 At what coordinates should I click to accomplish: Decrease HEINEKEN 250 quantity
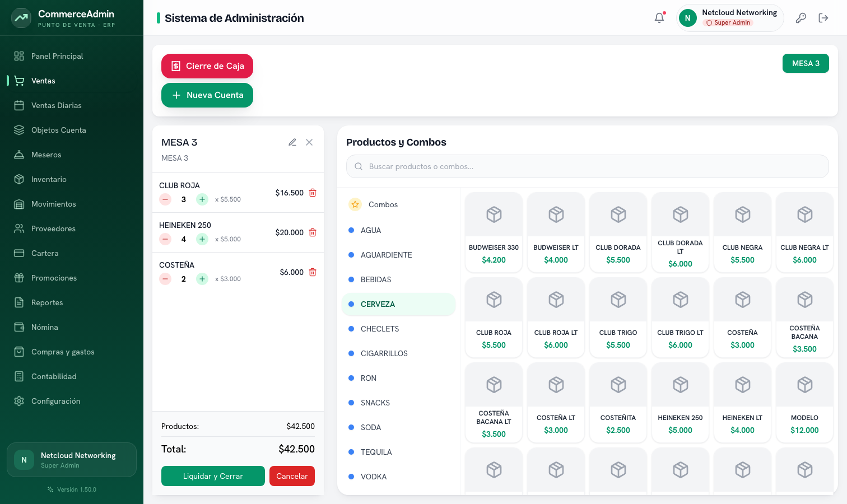(165, 239)
